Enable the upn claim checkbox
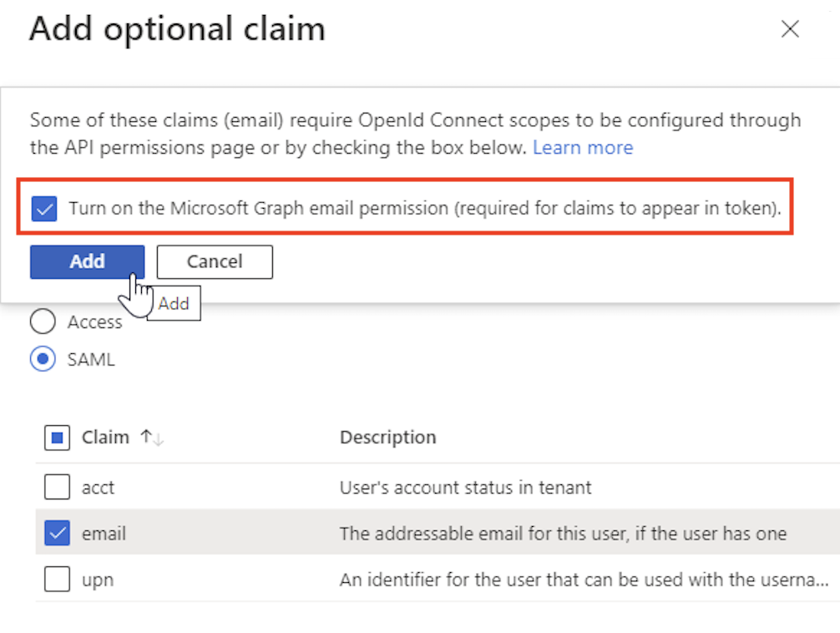 [x=57, y=580]
